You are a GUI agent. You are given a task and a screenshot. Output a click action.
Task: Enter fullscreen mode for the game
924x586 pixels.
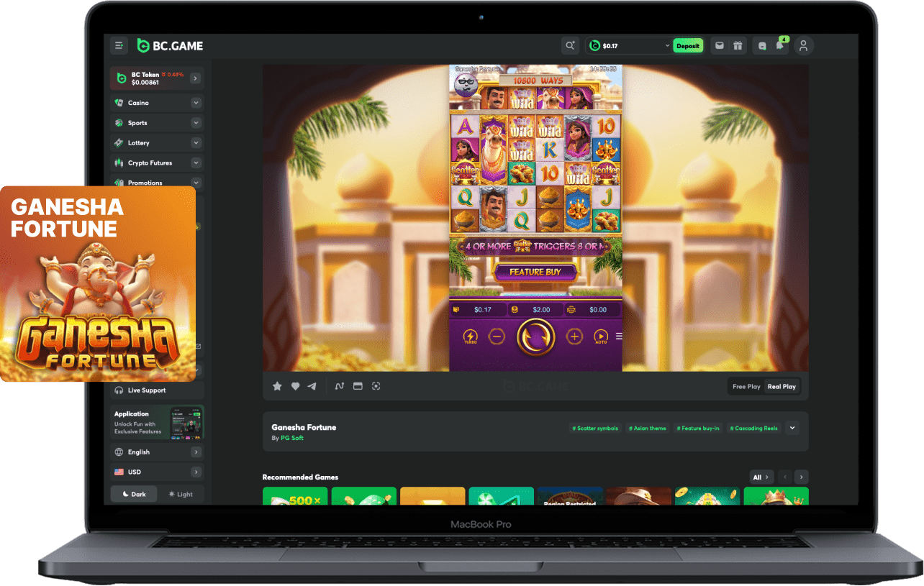tap(376, 386)
